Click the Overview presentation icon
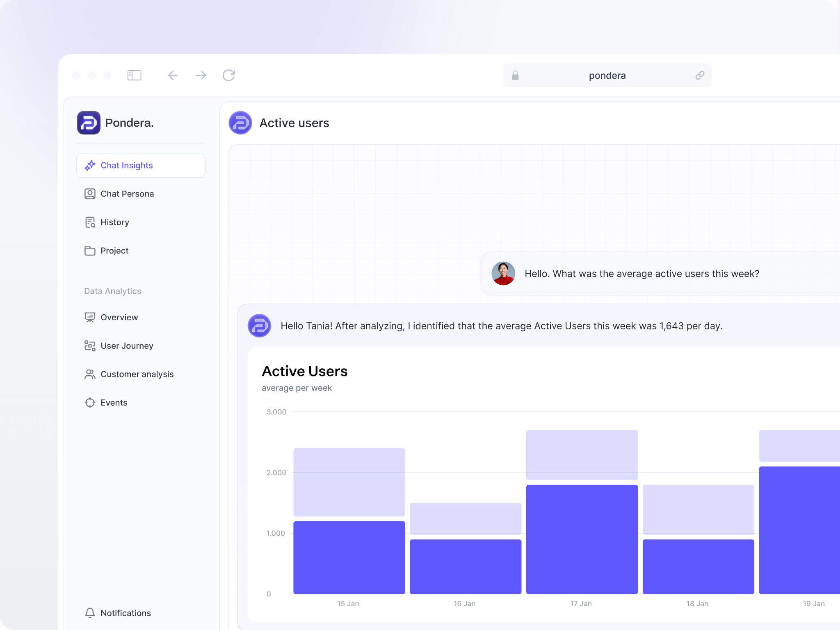840x630 pixels. coord(90,317)
